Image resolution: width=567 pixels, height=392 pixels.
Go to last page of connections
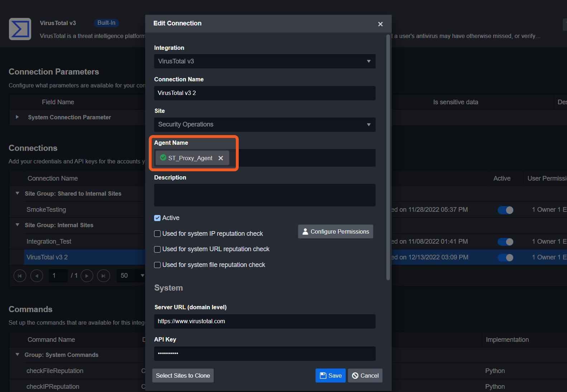pyautogui.click(x=104, y=276)
